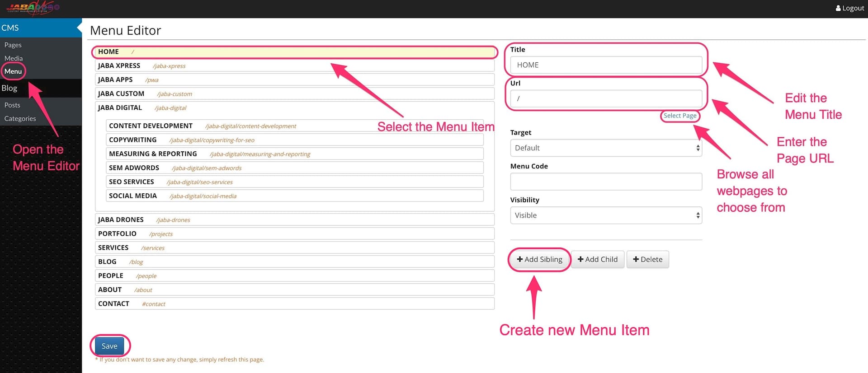868x373 pixels.
Task: Click the Title input field
Action: [606, 65]
